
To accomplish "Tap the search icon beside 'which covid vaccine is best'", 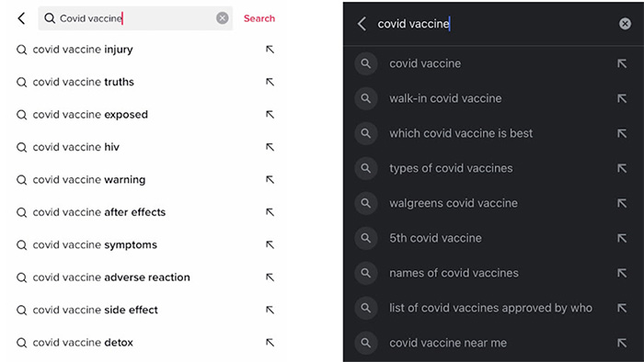I will pos(365,133).
